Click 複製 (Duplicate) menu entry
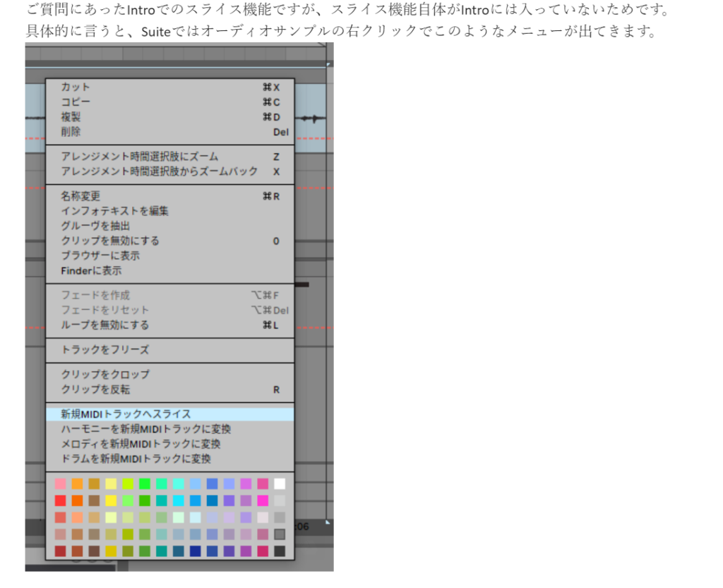723x588 pixels. [x=71, y=117]
